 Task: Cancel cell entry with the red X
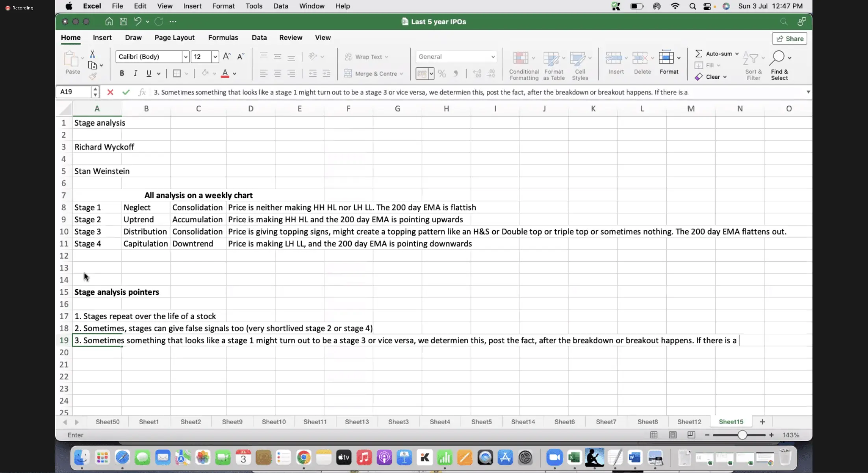pos(110,92)
